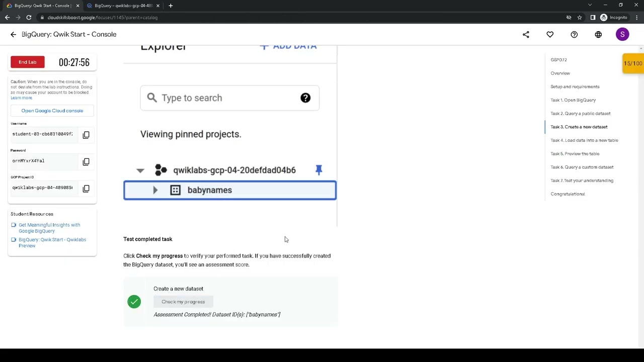Switch to BigQuery Qwik Start Console tab
This screenshot has width=644, height=362.
click(42, 6)
